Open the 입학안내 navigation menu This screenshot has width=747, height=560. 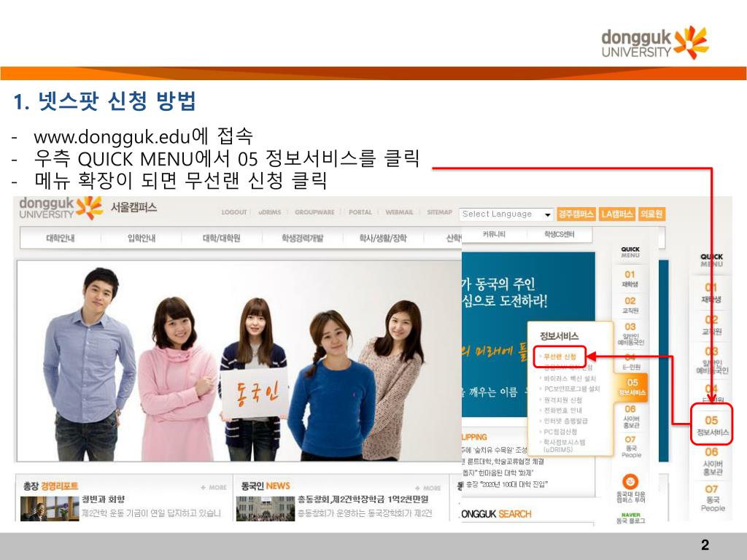click(142, 238)
